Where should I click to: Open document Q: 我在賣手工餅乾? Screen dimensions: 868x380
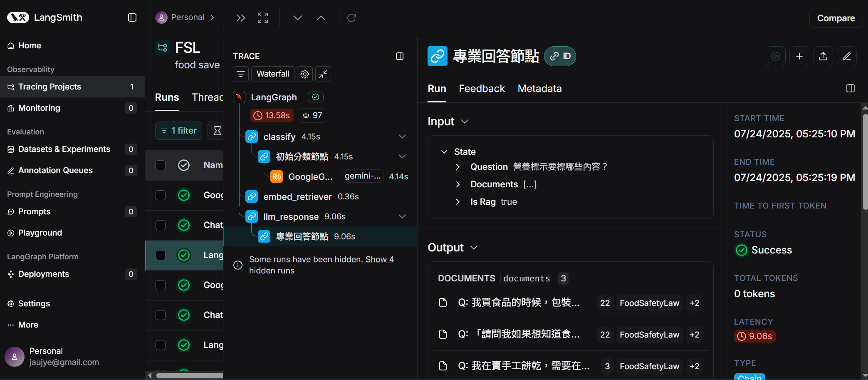[x=571, y=366]
